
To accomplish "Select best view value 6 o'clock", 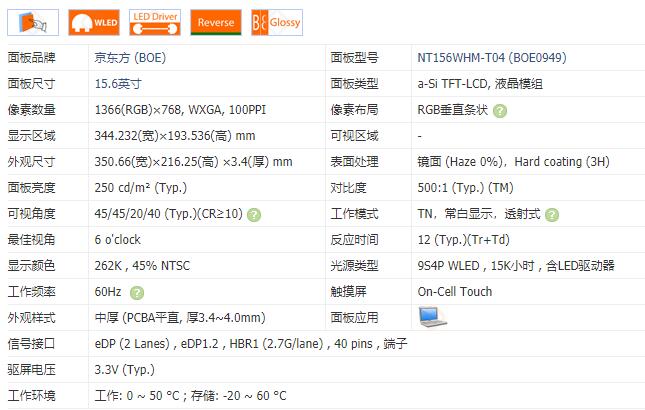I will (x=118, y=240).
